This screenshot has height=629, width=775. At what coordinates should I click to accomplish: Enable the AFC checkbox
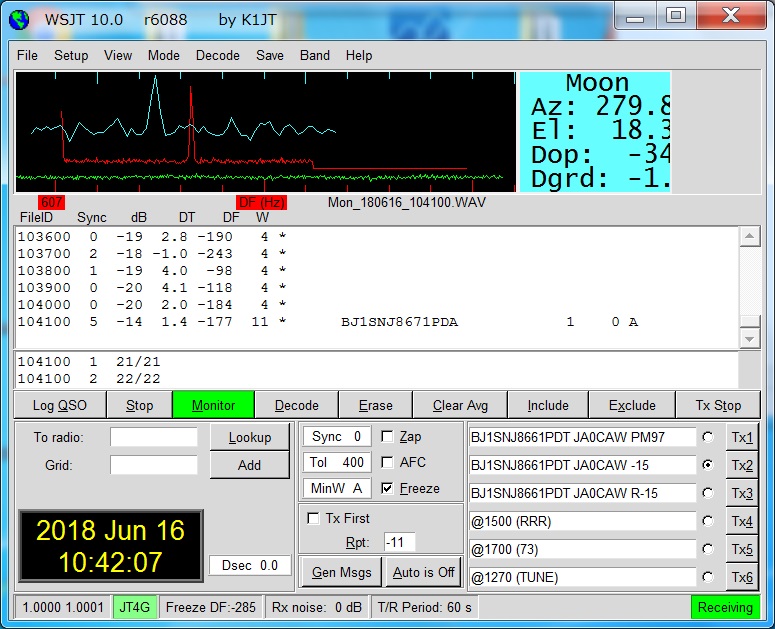[x=387, y=462]
